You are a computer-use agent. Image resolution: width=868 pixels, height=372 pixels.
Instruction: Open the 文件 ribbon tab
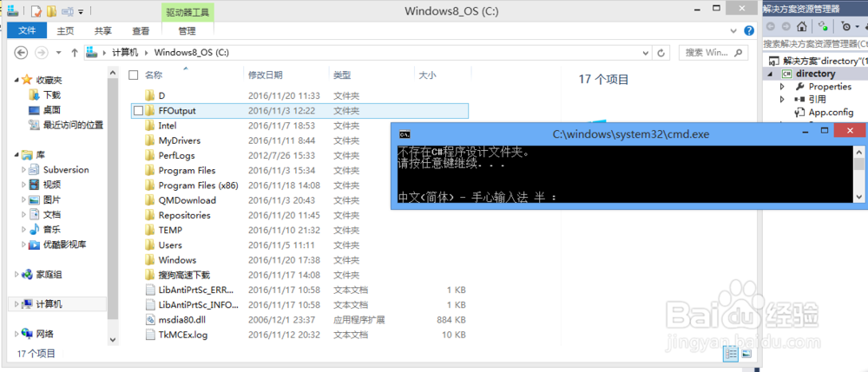[27, 31]
